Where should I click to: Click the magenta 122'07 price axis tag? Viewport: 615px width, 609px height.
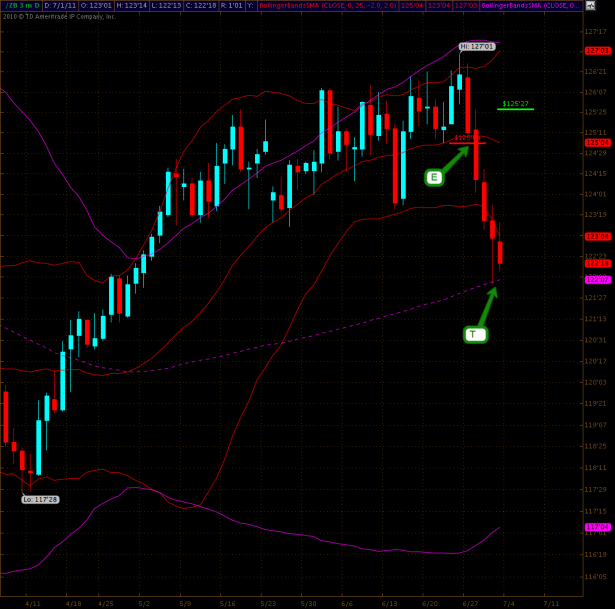pos(597,279)
